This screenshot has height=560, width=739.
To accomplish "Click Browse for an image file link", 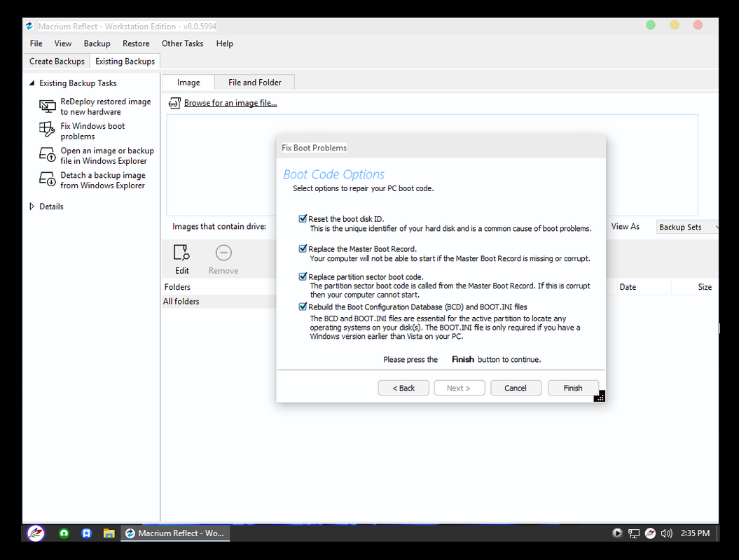I will pos(230,103).
